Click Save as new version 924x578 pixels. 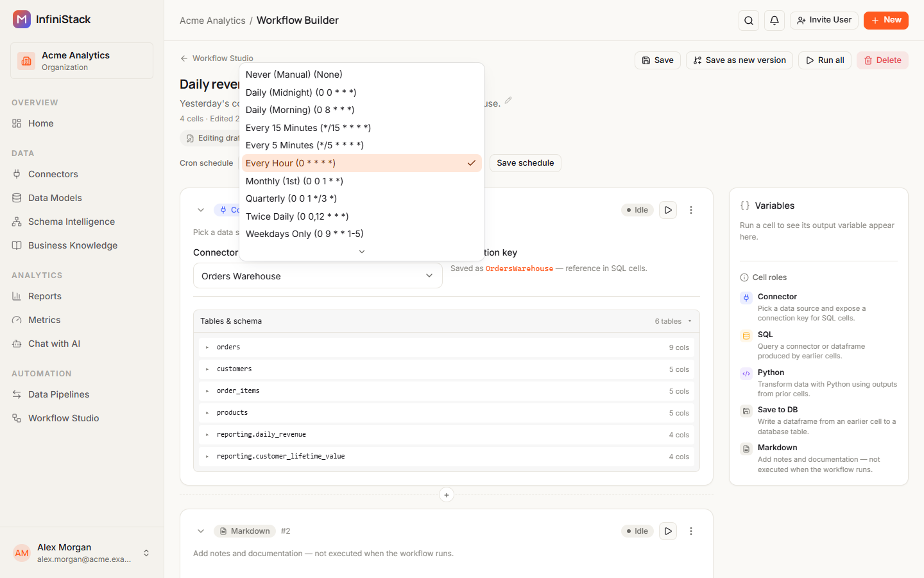click(739, 60)
